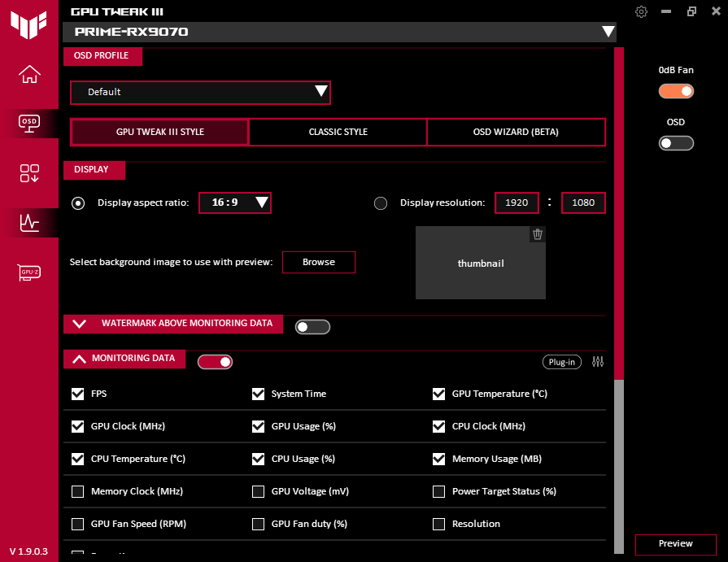Open the OSD section sidebar icon

29,124
